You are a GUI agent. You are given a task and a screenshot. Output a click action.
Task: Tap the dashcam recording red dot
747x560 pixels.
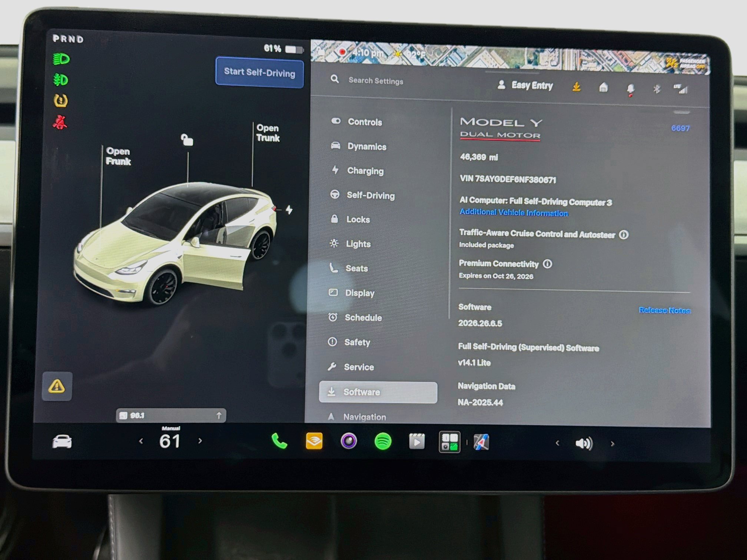(342, 52)
